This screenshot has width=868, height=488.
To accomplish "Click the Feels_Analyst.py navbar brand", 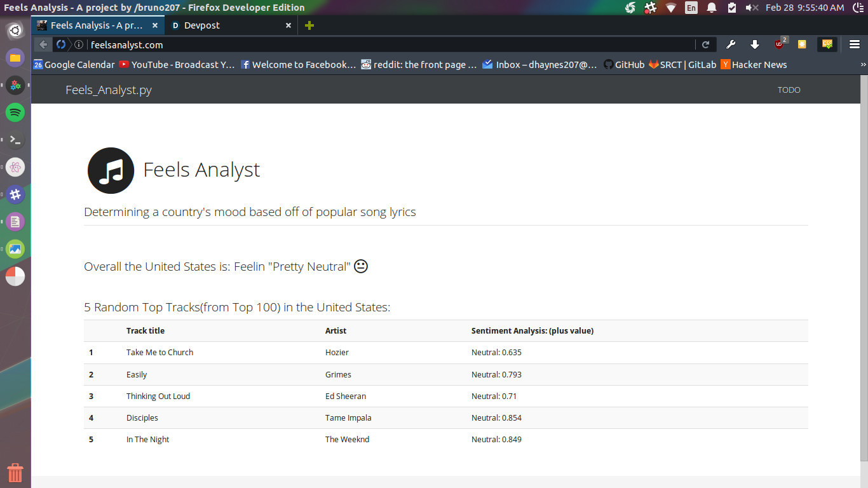I will click(109, 90).
